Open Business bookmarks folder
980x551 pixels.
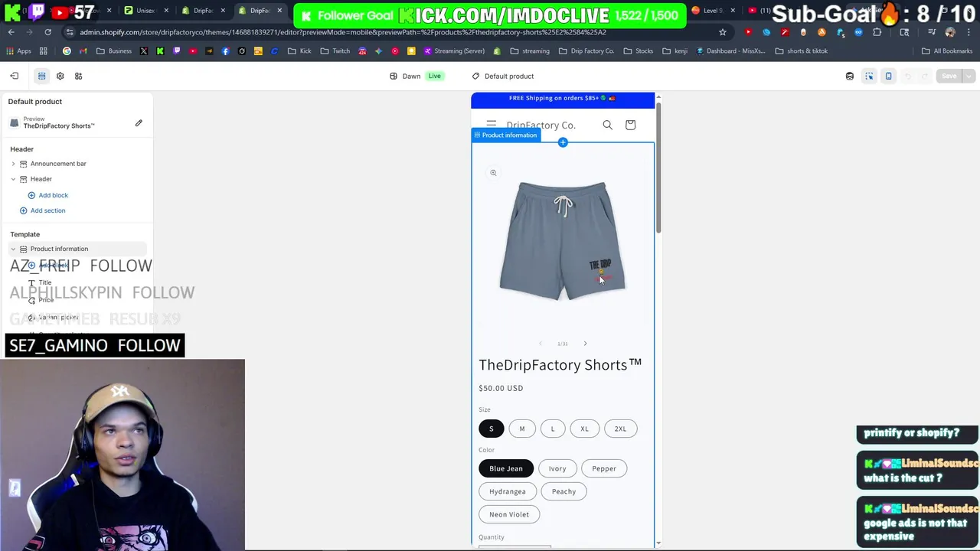[114, 51]
